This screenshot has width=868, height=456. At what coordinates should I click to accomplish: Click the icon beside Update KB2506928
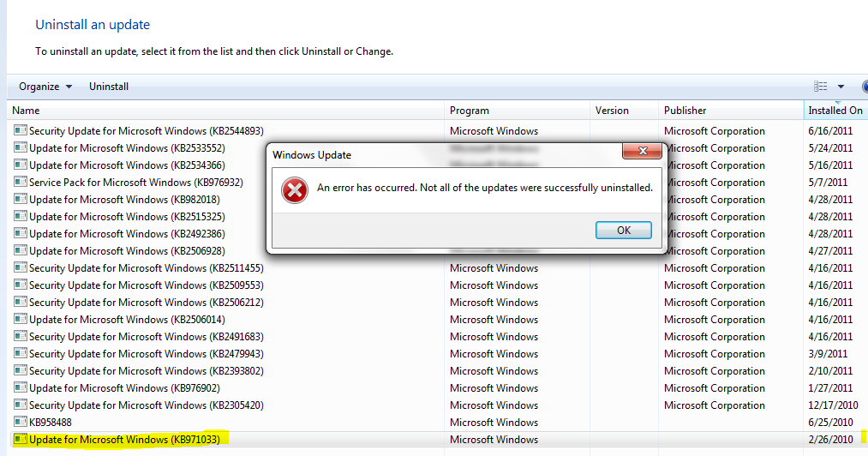[20, 251]
